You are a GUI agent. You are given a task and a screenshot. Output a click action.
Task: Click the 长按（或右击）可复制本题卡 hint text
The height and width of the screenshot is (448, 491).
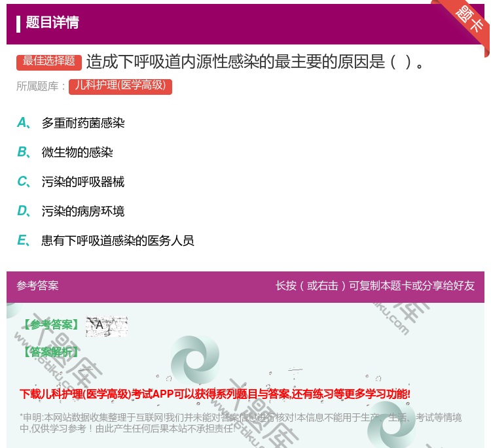(375, 286)
